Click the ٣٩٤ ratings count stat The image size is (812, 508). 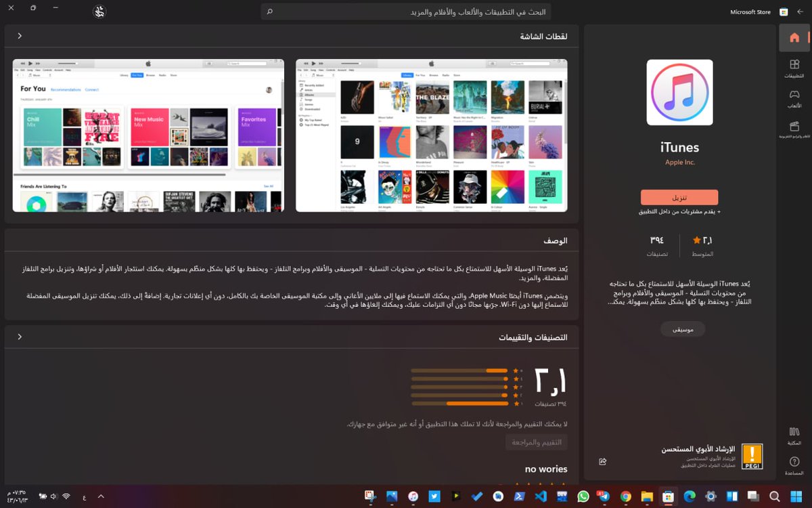[x=657, y=246]
